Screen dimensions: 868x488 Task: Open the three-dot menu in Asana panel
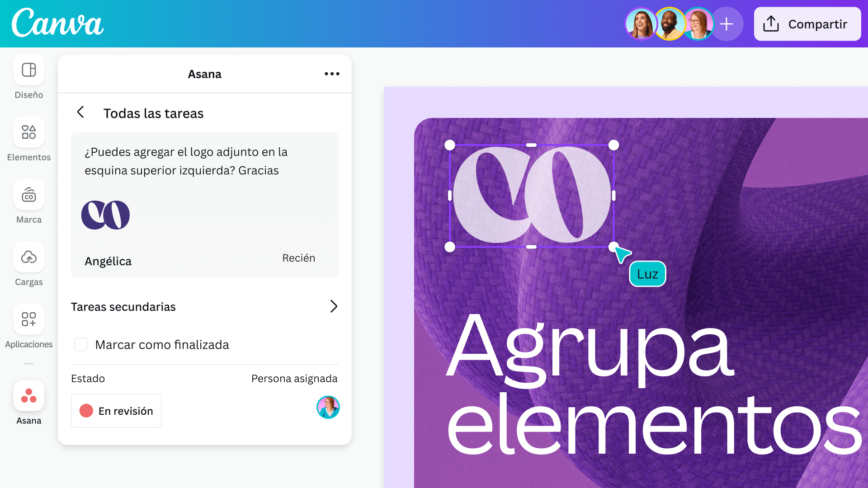point(332,74)
